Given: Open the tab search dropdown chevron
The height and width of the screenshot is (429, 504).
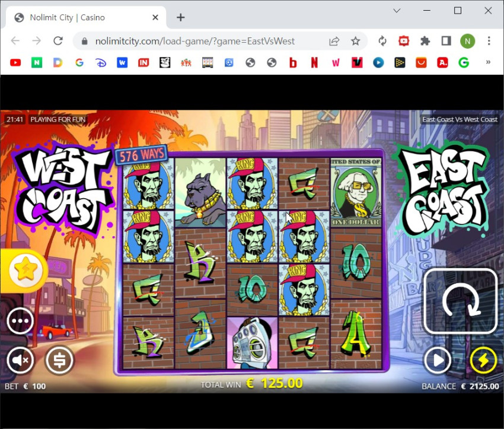Looking at the screenshot, I should click(397, 11).
